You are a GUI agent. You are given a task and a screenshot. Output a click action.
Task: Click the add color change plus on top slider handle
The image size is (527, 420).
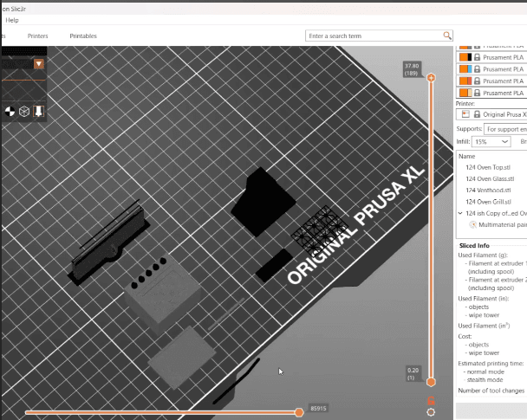(431, 78)
